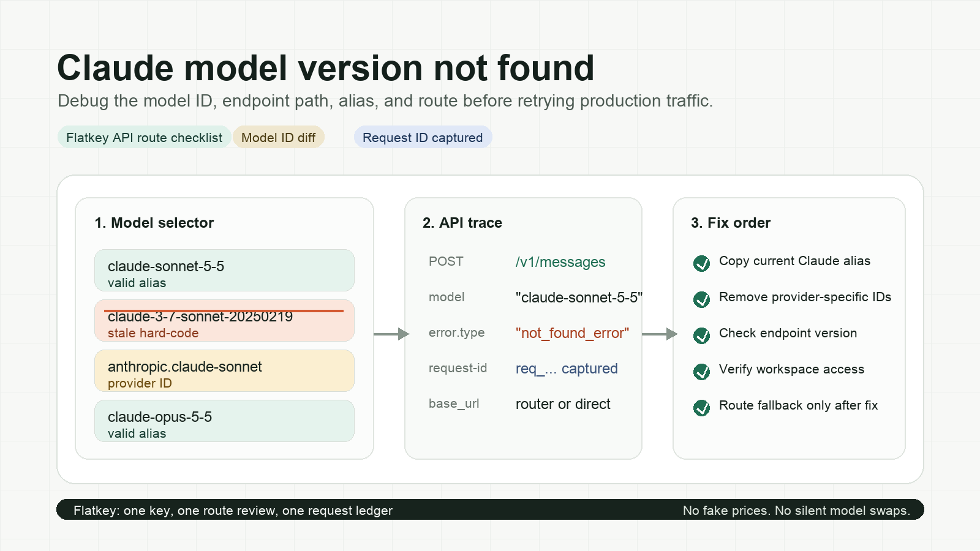Click the Verify workspace access text
The width and height of the screenshot is (980, 551).
click(791, 369)
